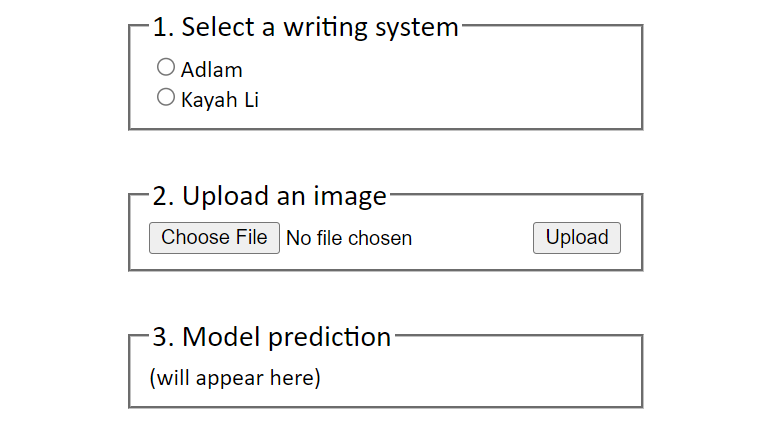Screen dimensions: 776x431
Task: Click the word 'prediction' in third heading
Action: tap(330, 338)
